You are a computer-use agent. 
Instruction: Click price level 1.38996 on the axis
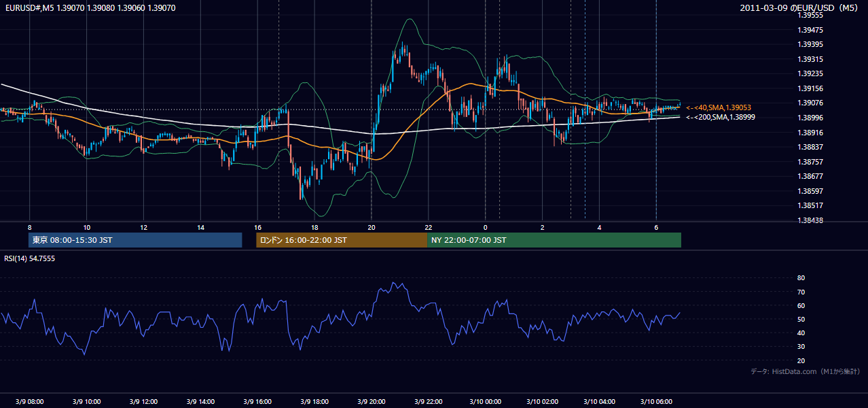810,118
